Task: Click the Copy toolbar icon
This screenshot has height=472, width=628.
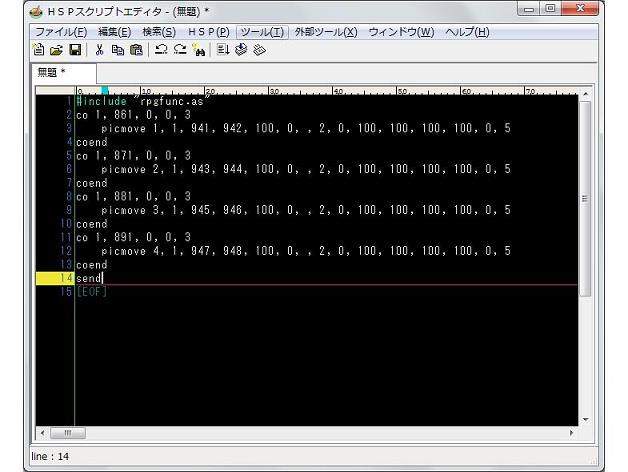Action: 118,50
